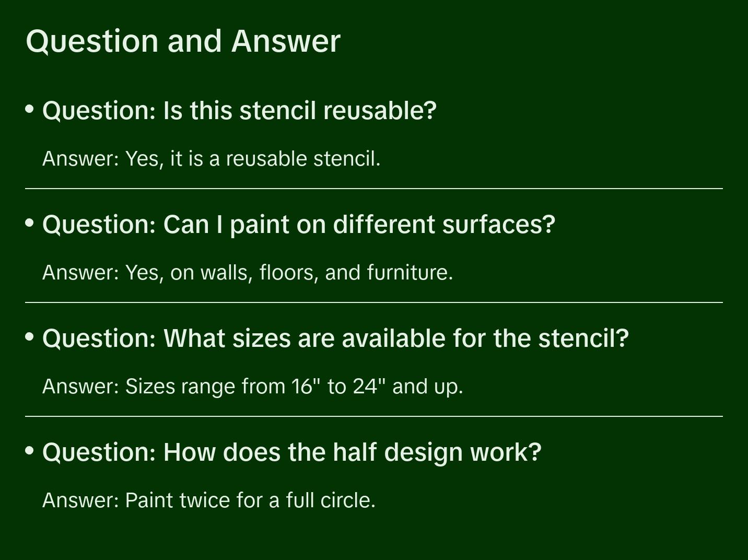The width and height of the screenshot is (748, 560).
Task: Click the bullet before the reusable stencil question
Action: tap(30, 109)
